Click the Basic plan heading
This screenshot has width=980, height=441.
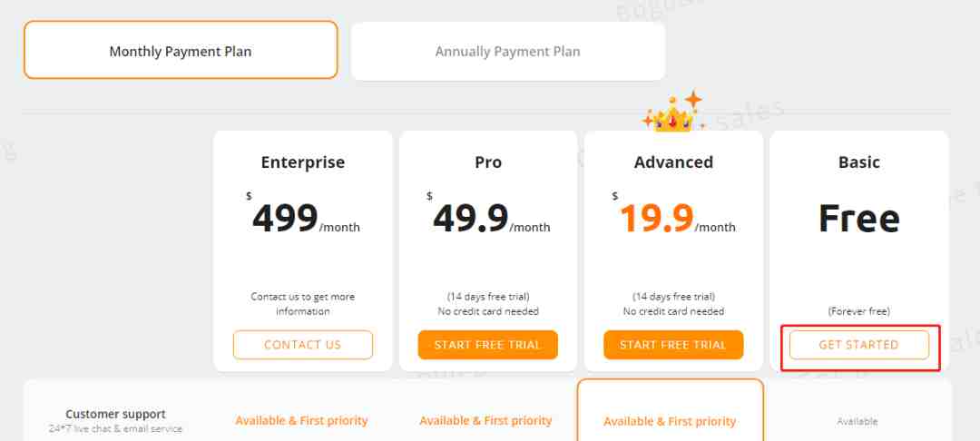pyautogui.click(x=858, y=162)
